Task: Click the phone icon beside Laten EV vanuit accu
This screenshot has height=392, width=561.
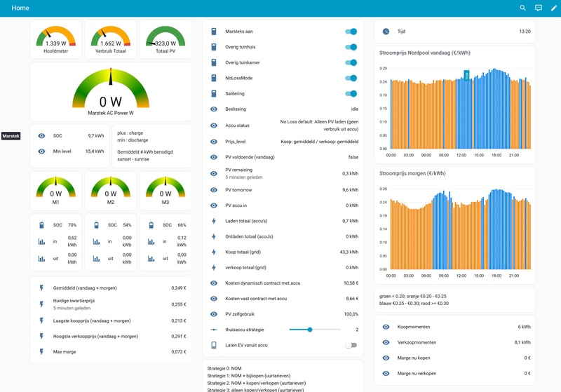Action: click(214, 345)
